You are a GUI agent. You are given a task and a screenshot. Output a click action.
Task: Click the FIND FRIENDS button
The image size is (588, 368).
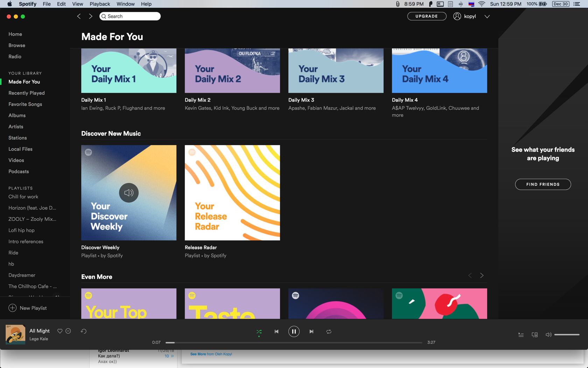pyautogui.click(x=543, y=184)
